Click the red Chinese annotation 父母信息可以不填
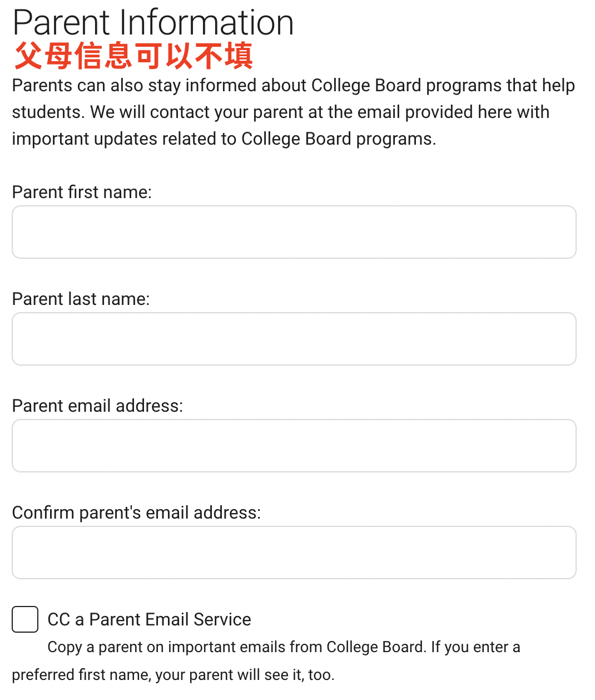 point(133,56)
